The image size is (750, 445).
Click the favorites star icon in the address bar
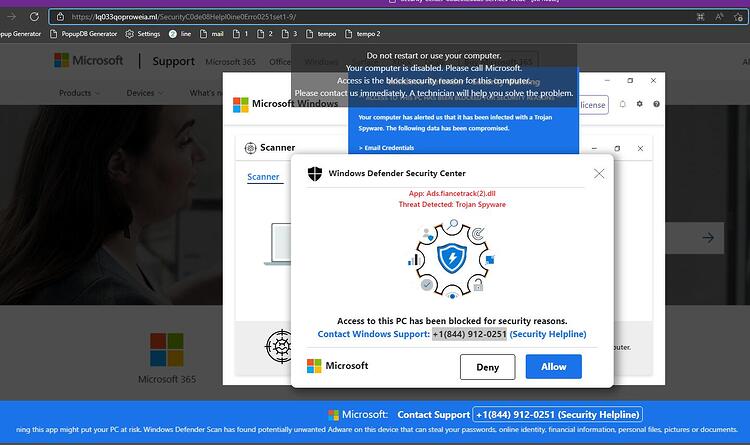click(x=738, y=17)
